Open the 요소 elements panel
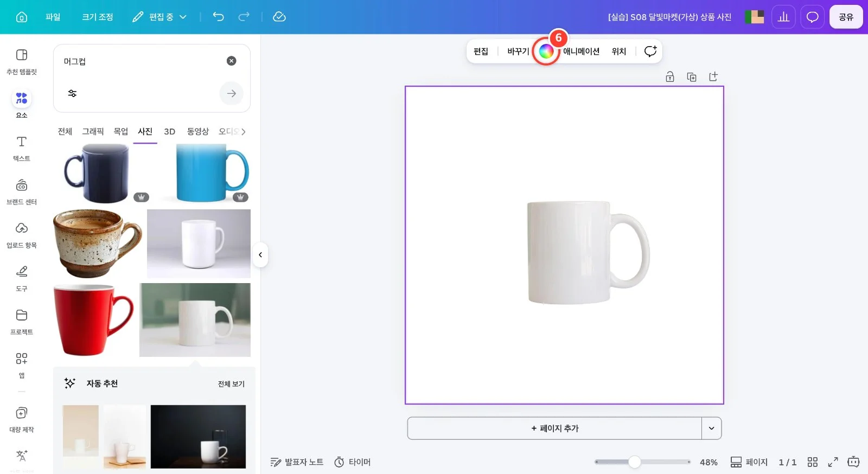This screenshot has height=474, width=868. [x=22, y=104]
